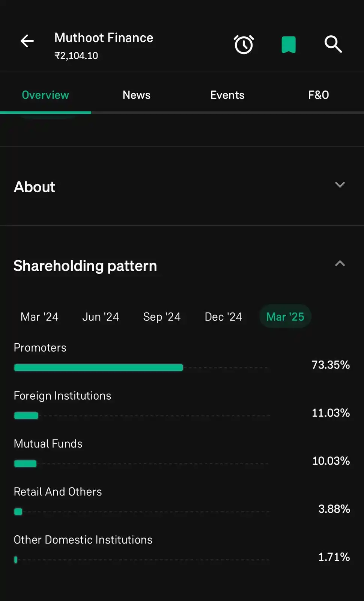This screenshot has width=364, height=601.
Task: Tap the highlighted Mar '25 chip
Action: (285, 317)
